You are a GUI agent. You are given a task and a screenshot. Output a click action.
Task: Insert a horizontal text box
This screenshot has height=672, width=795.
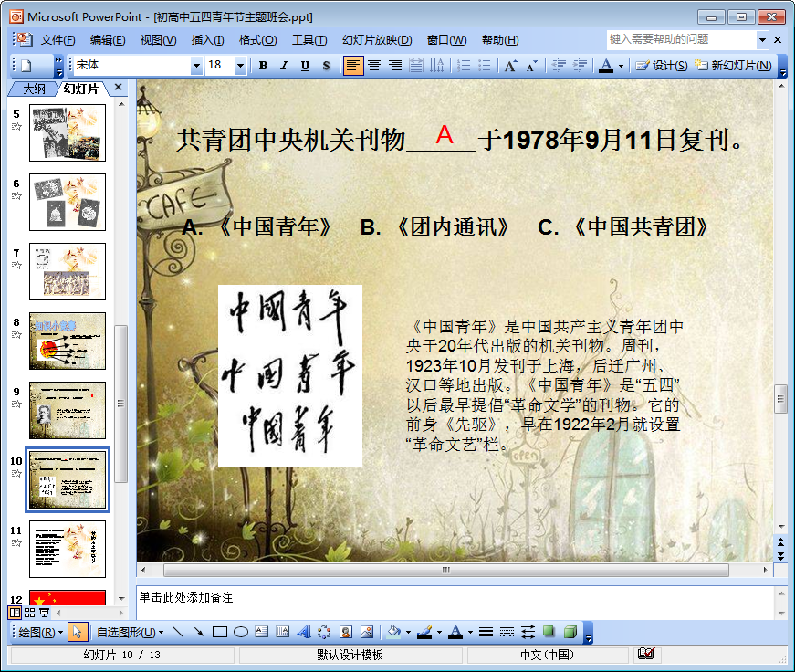tap(262, 632)
